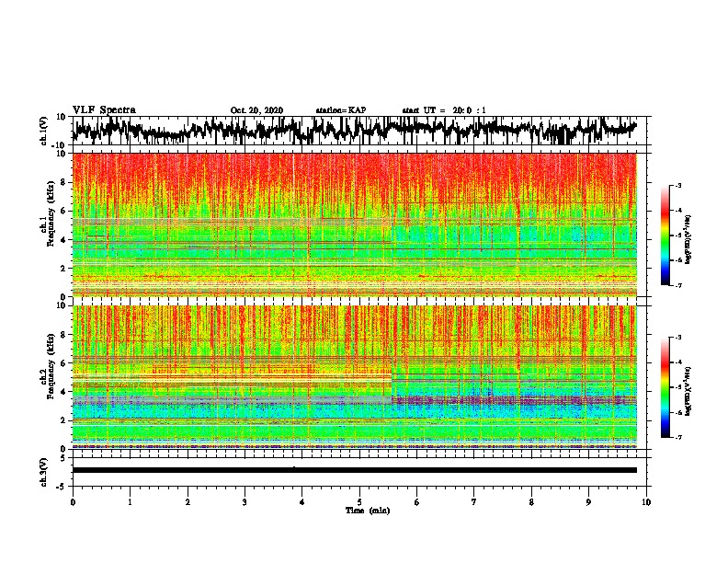Click the "-3" tick on ch.1 colorbar
This screenshot has height=563, width=728.
click(677, 185)
